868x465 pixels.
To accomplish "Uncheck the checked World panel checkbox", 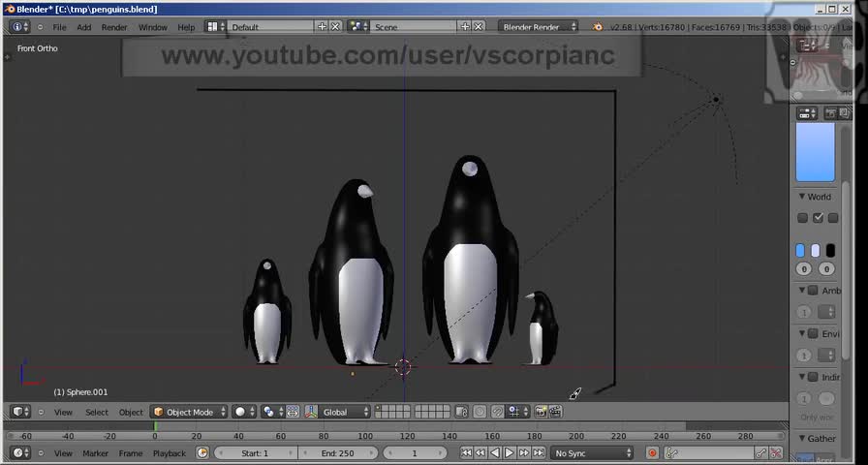I will [819, 218].
